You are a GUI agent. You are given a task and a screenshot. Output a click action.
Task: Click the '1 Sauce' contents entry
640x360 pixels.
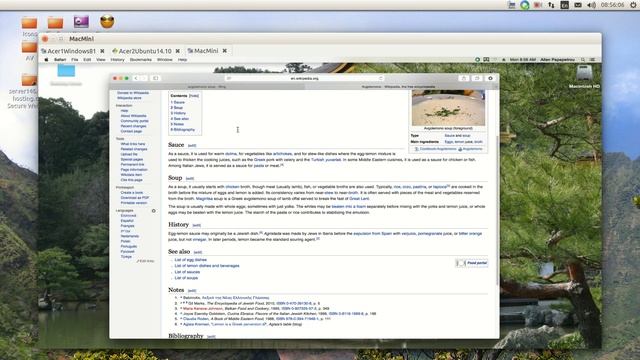click(x=178, y=102)
